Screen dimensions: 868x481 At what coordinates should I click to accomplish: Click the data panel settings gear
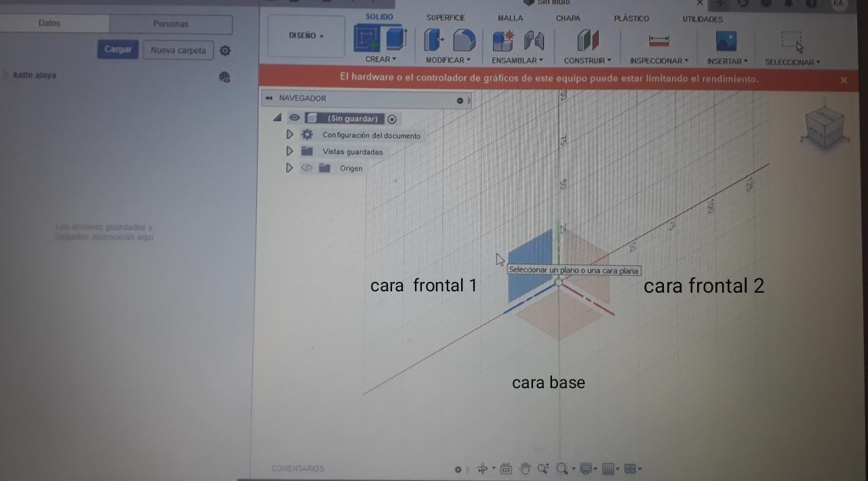[225, 51]
